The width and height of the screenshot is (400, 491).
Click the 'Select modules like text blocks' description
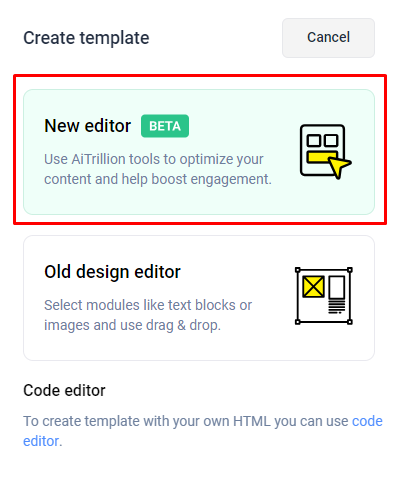pyautogui.click(x=148, y=315)
